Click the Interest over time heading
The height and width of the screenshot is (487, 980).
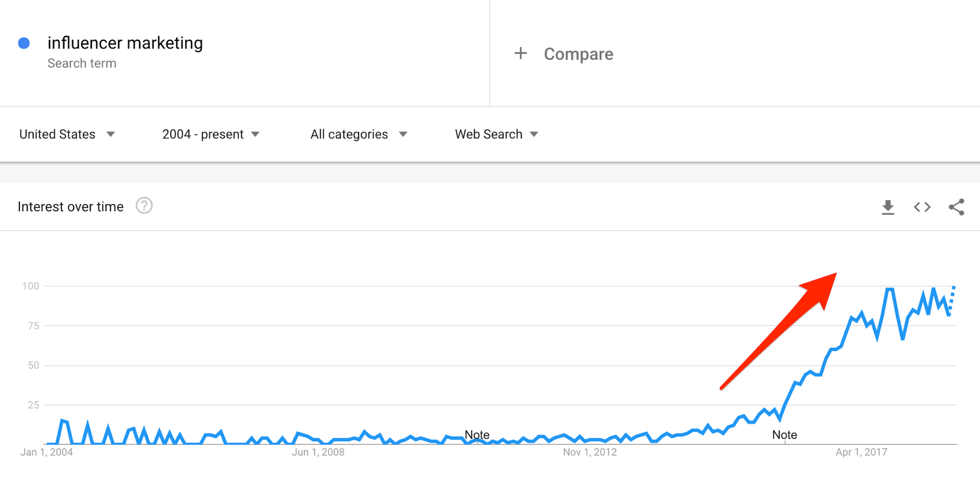pos(70,207)
